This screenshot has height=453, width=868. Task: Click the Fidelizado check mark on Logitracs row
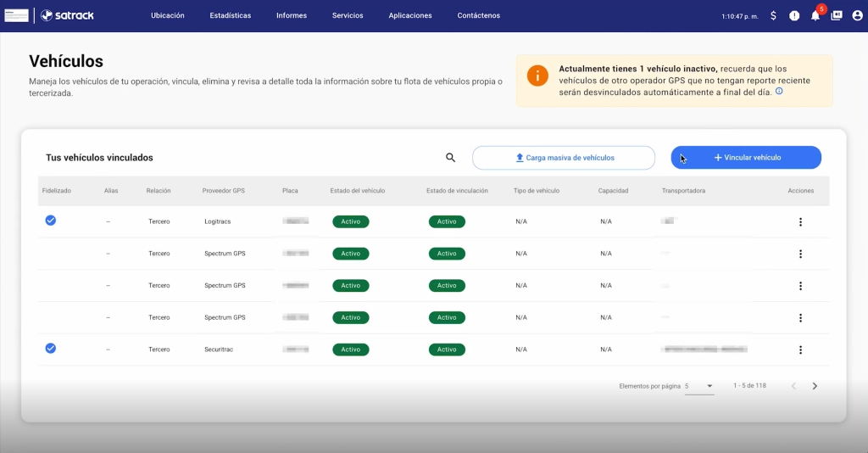(x=50, y=221)
